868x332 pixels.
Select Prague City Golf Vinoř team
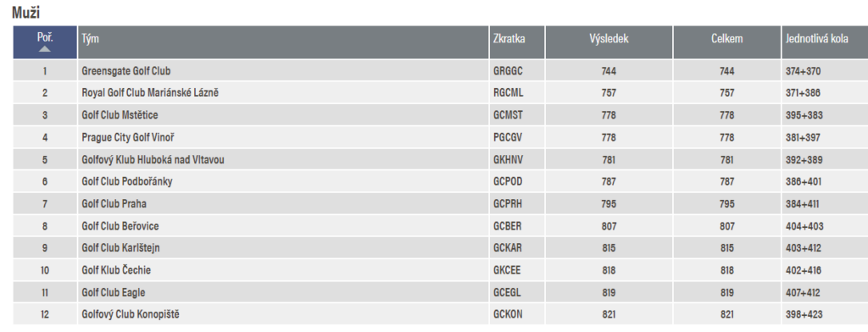point(129,137)
